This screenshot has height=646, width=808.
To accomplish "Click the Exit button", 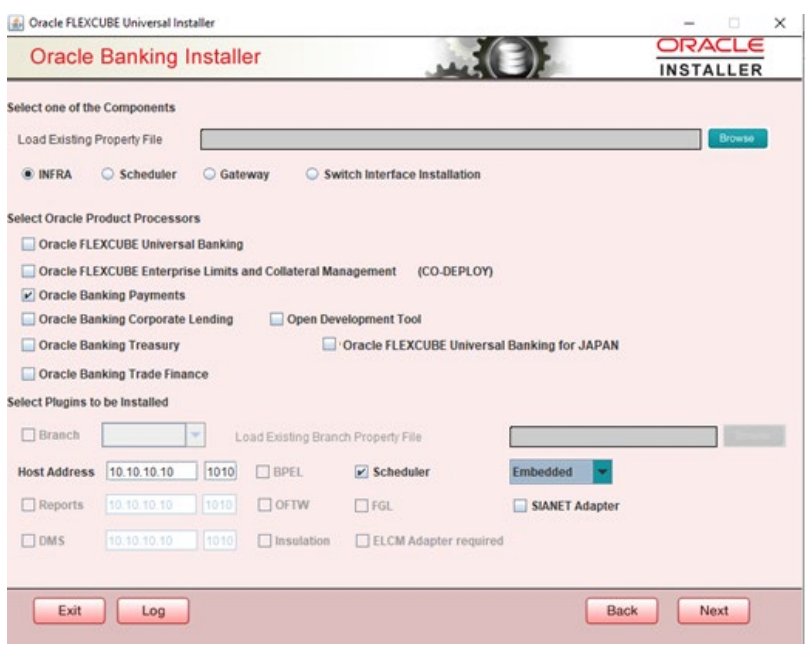I will pos(70,611).
